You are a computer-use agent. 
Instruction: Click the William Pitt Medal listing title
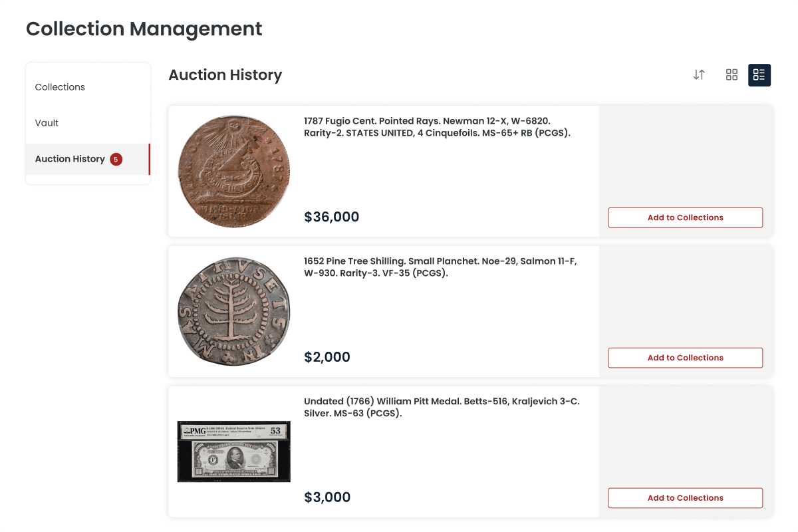pyautogui.click(x=442, y=408)
